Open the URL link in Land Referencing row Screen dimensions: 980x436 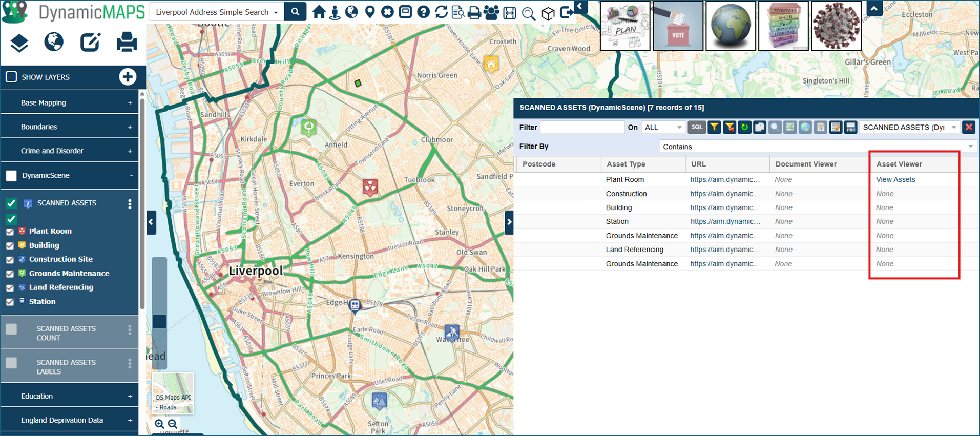coord(725,250)
